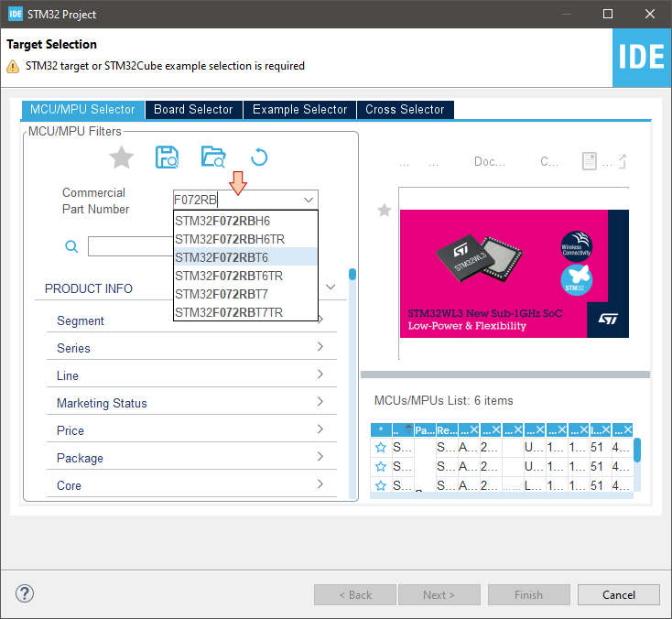Image resolution: width=672 pixels, height=619 pixels.
Task: Click the IDE logo in the title bar
Action: (x=16, y=14)
